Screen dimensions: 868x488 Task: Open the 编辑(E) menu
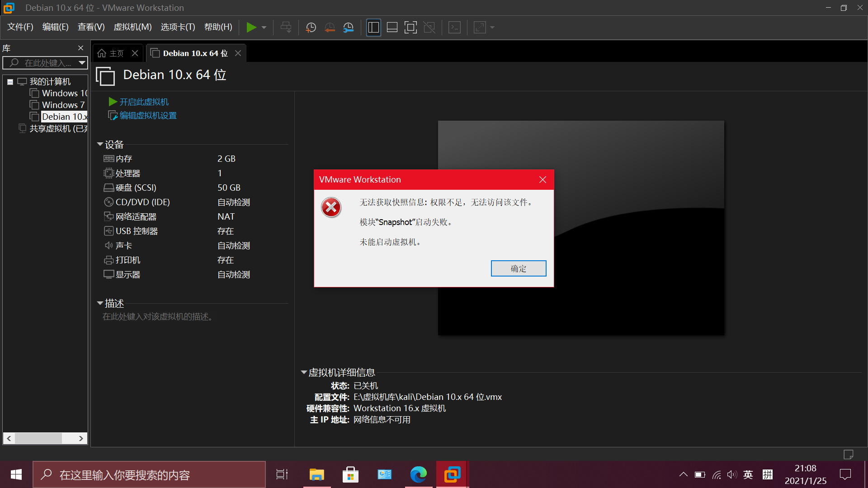point(55,27)
